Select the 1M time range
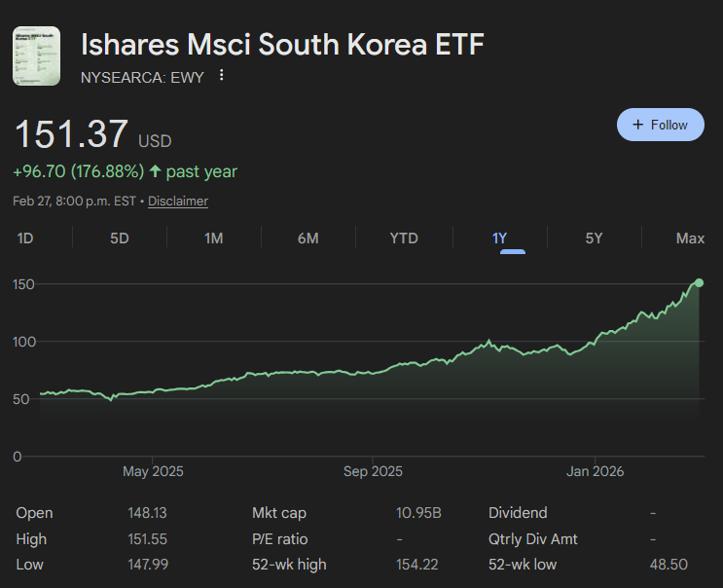Viewport: 723px width, 588px height. click(x=214, y=239)
